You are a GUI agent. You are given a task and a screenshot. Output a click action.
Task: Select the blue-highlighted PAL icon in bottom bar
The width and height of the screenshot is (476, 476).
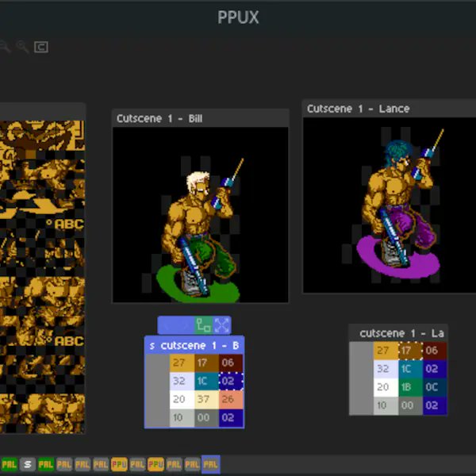211,464
